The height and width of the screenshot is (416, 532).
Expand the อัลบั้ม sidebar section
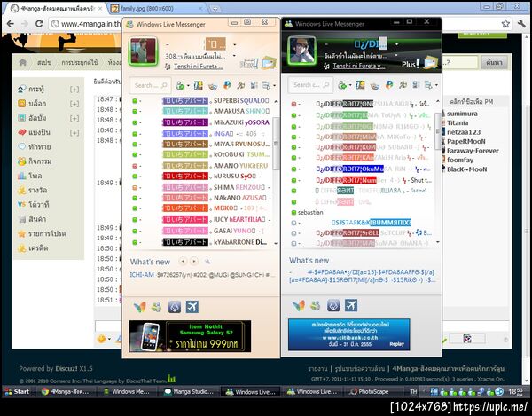pos(74,118)
